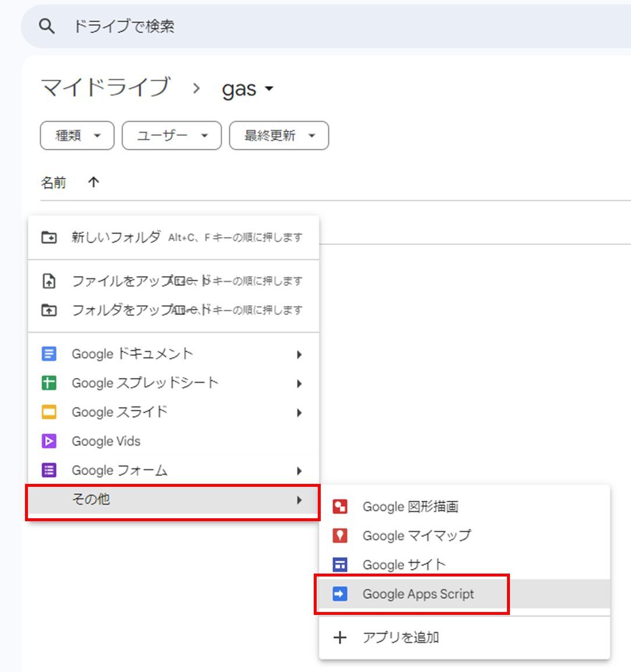
Task: Choose Google フォーム menu item
Action: pos(173,471)
